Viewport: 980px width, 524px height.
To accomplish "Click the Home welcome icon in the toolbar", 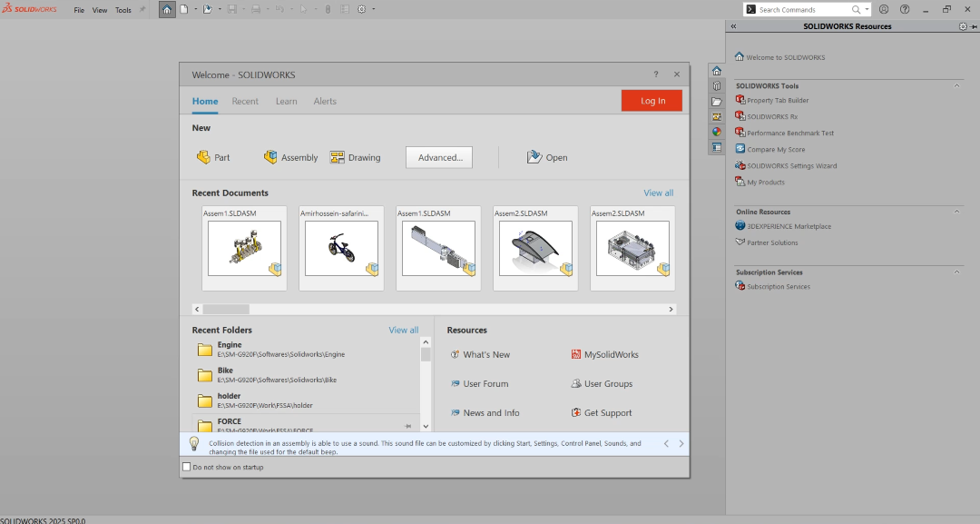I will (167, 9).
